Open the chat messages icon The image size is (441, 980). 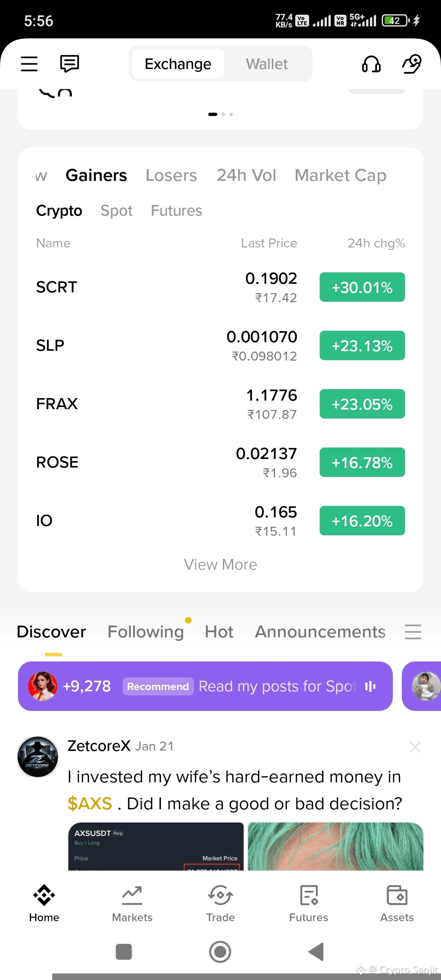(69, 64)
